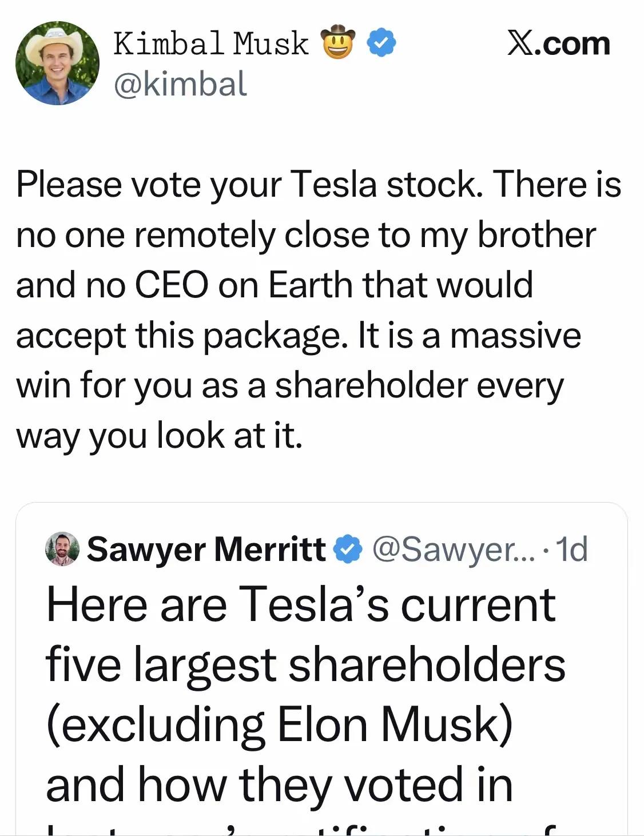
Task: Open the quoted post's 1d timestamp
Action: click(x=571, y=549)
